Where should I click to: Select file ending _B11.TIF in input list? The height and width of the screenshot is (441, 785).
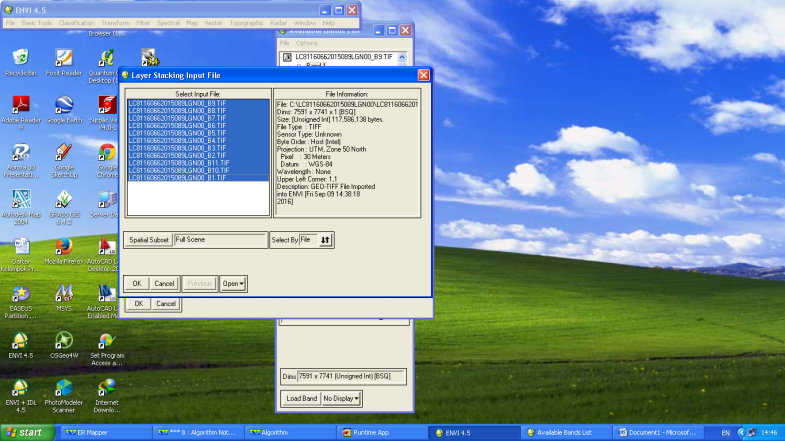[x=198, y=163]
